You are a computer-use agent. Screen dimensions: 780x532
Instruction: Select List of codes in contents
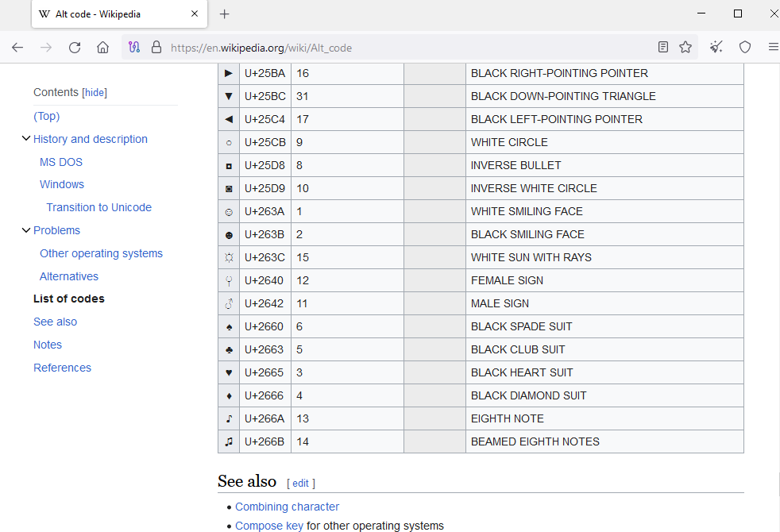(x=69, y=299)
